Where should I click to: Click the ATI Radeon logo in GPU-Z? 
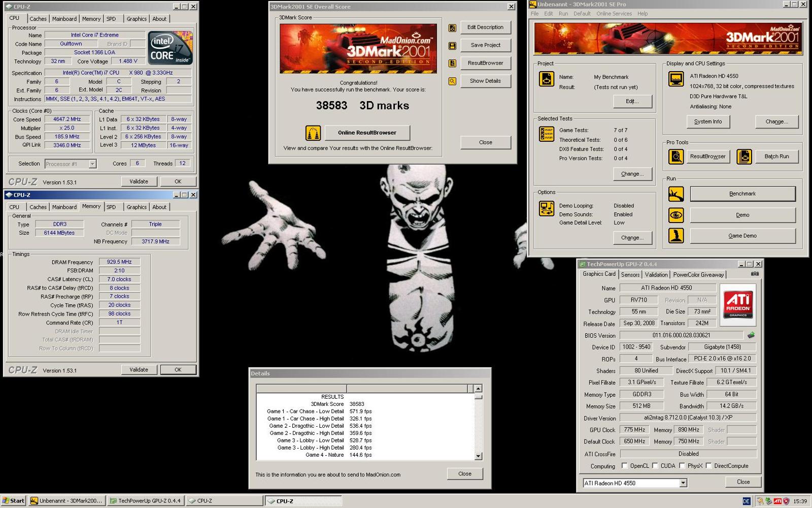pyautogui.click(x=738, y=305)
